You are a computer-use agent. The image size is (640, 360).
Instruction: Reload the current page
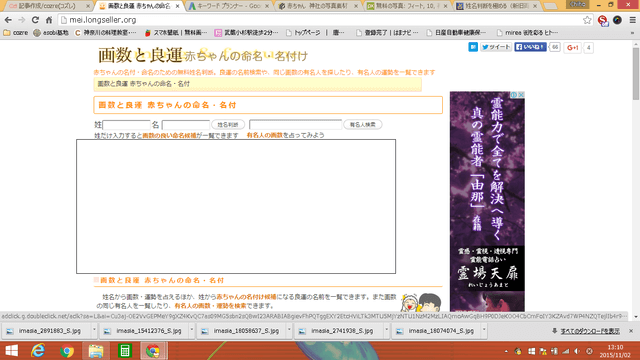point(35,20)
